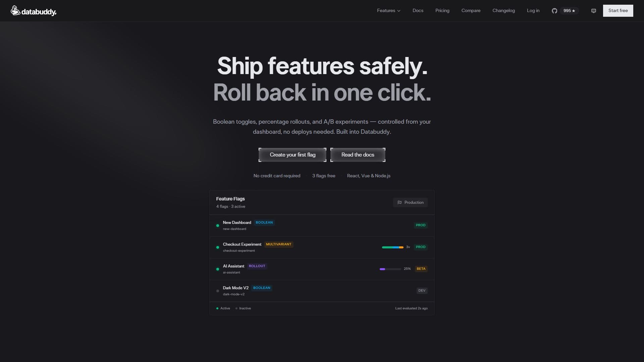Click the flag icon beside Production
The height and width of the screenshot is (362, 644).
click(x=399, y=202)
